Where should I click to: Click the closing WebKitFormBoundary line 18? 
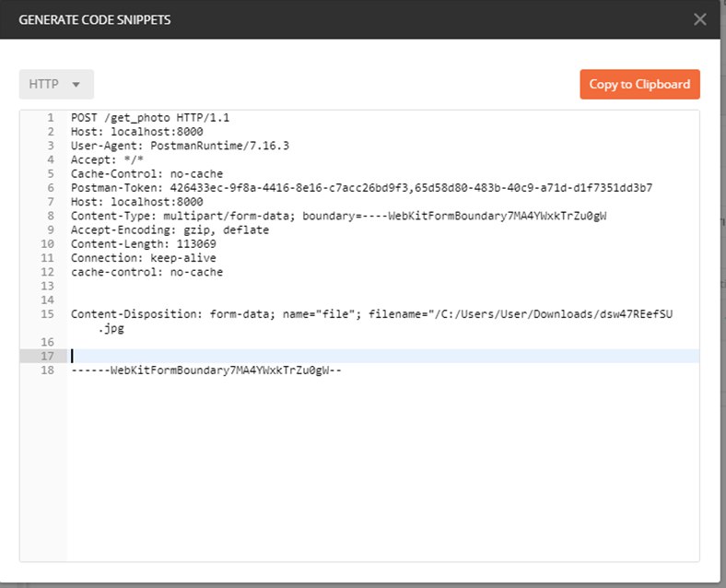206,370
